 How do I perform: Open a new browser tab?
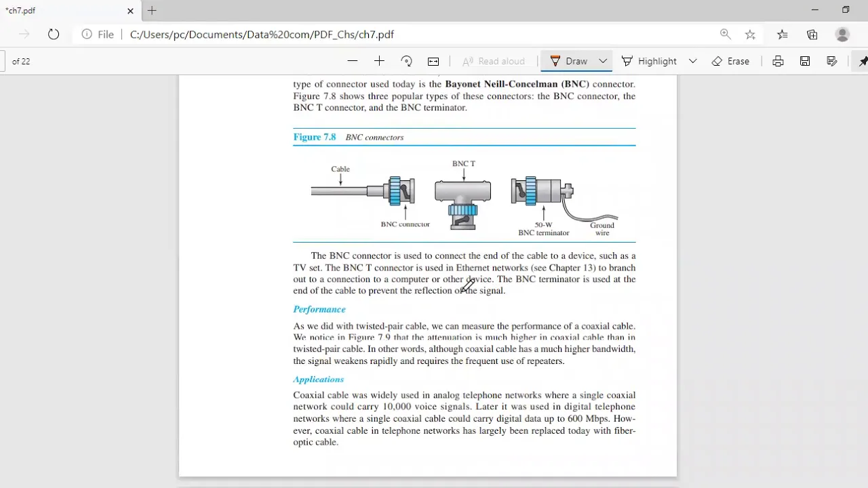click(152, 11)
